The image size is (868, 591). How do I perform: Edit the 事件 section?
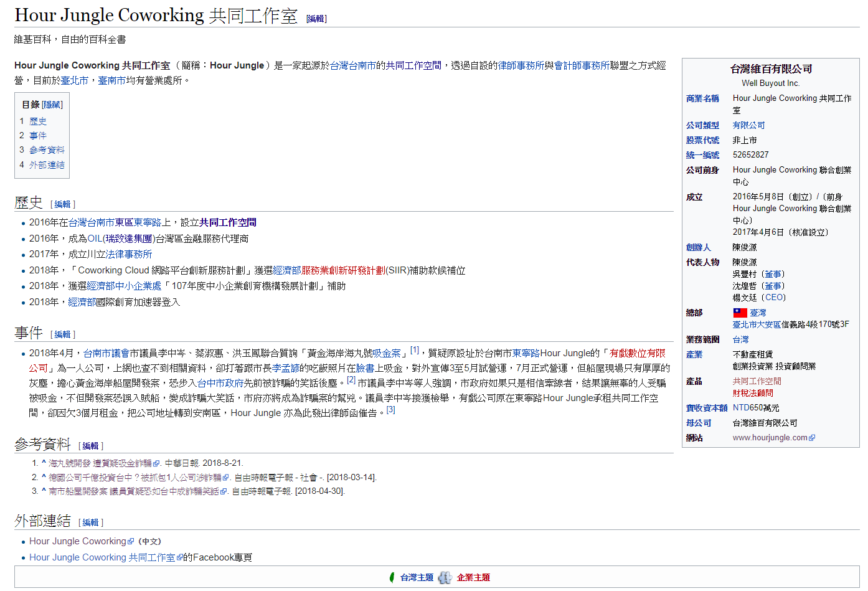62,334
